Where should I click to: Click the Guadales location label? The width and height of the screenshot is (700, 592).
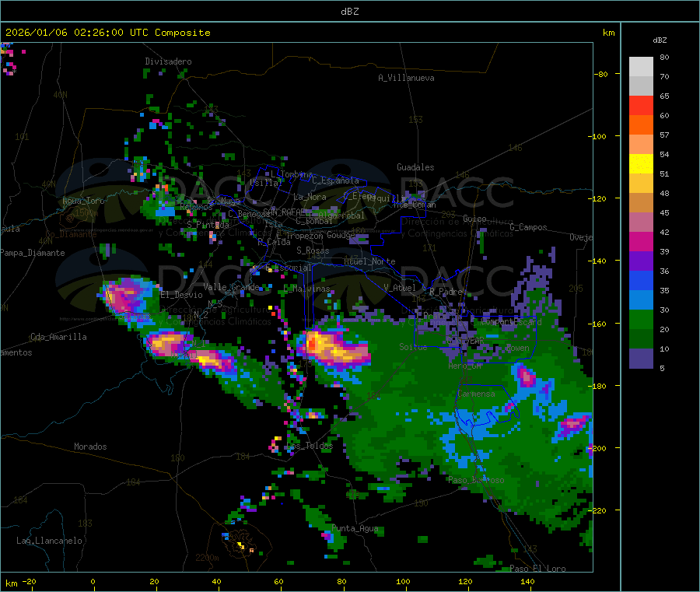pyautogui.click(x=415, y=167)
